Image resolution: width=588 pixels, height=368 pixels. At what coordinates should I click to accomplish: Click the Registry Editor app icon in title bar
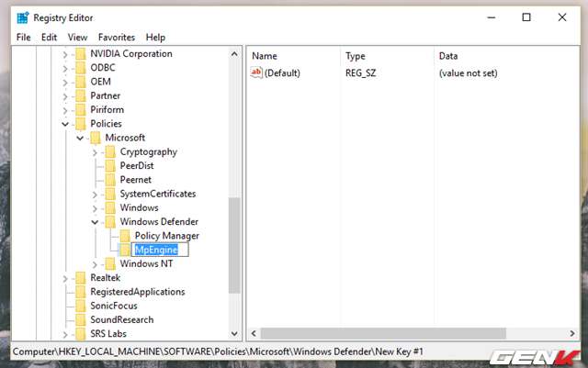[x=23, y=17]
